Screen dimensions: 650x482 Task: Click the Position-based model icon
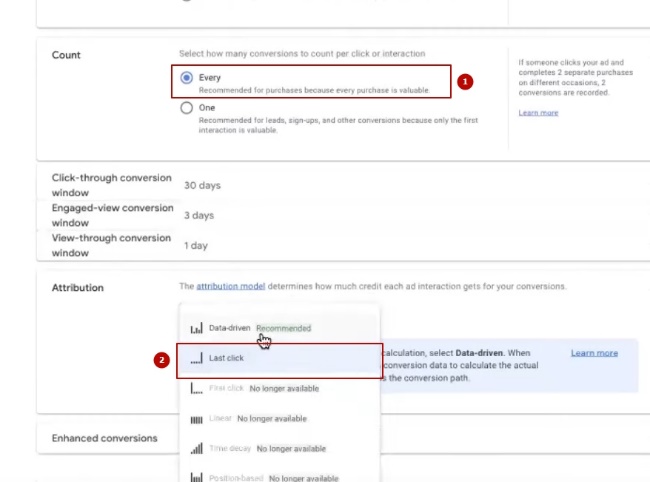click(x=196, y=478)
